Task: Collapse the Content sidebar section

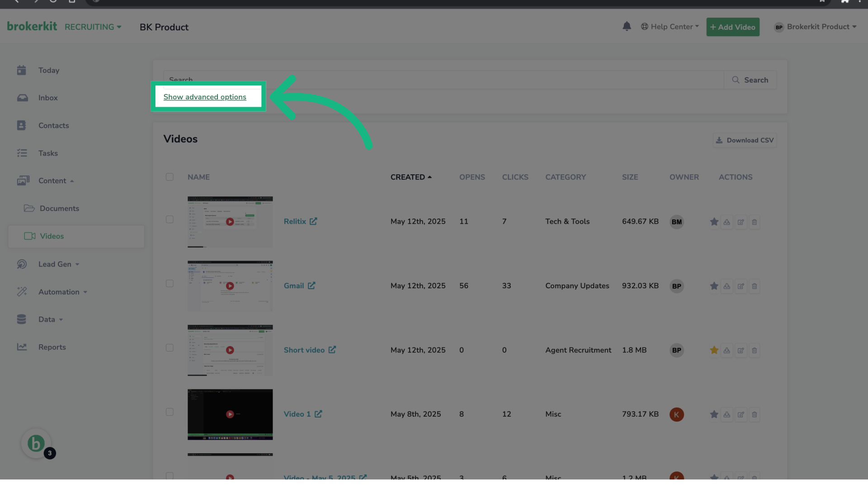Action: click(56, 181)
